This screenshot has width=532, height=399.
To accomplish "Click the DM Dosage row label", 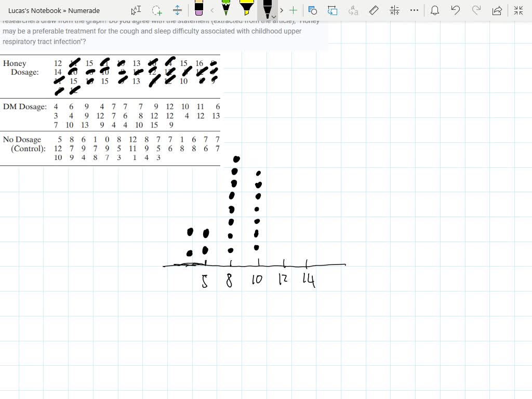I will [x=25, y=107].
